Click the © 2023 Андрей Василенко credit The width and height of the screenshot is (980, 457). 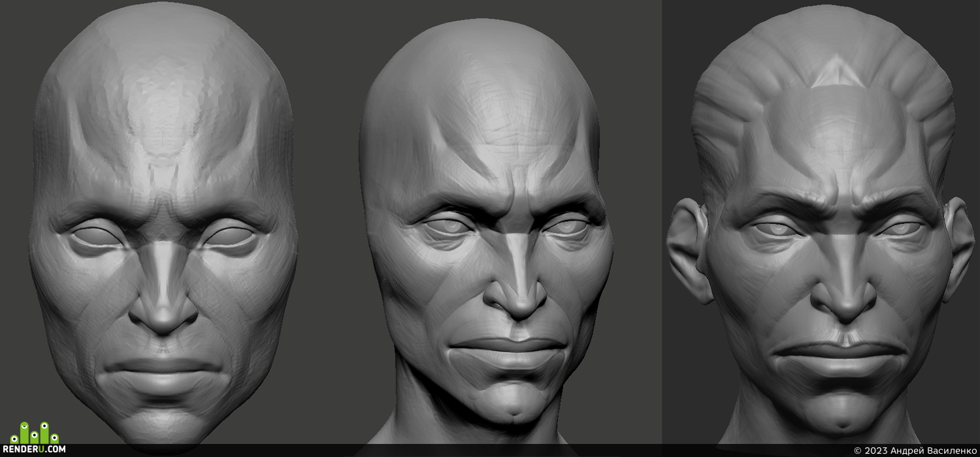(x=915, y=450)
